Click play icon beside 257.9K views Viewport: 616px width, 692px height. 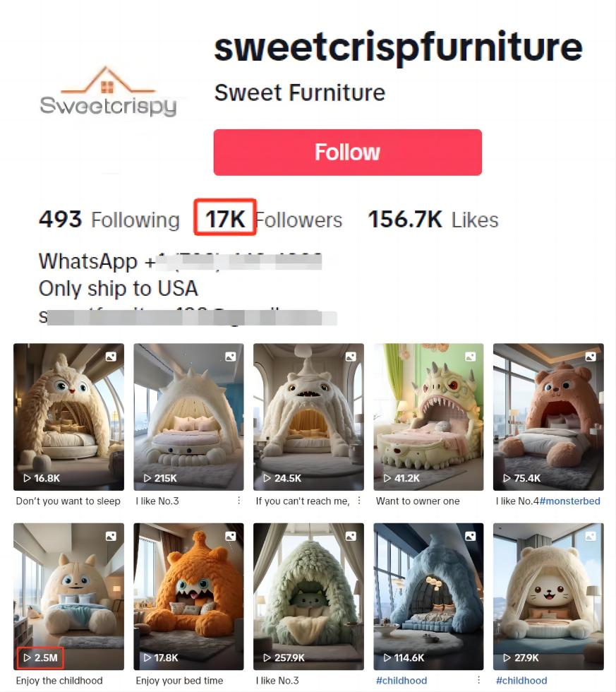point(267,657)
